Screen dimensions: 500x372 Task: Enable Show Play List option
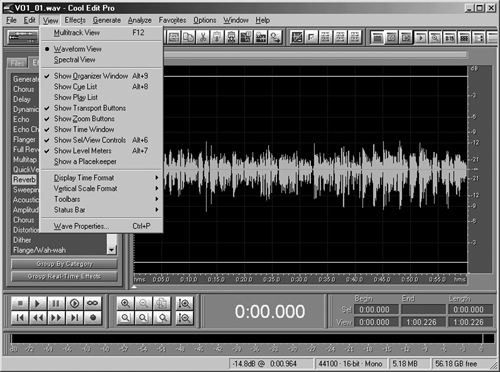click(x=101, y=97)
